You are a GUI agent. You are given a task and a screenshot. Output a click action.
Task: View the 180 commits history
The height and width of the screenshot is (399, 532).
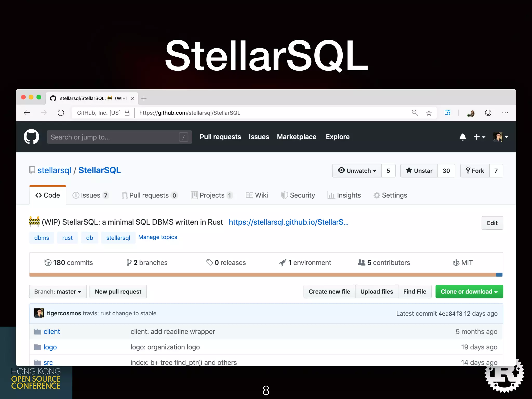click(x=69, y=263)
